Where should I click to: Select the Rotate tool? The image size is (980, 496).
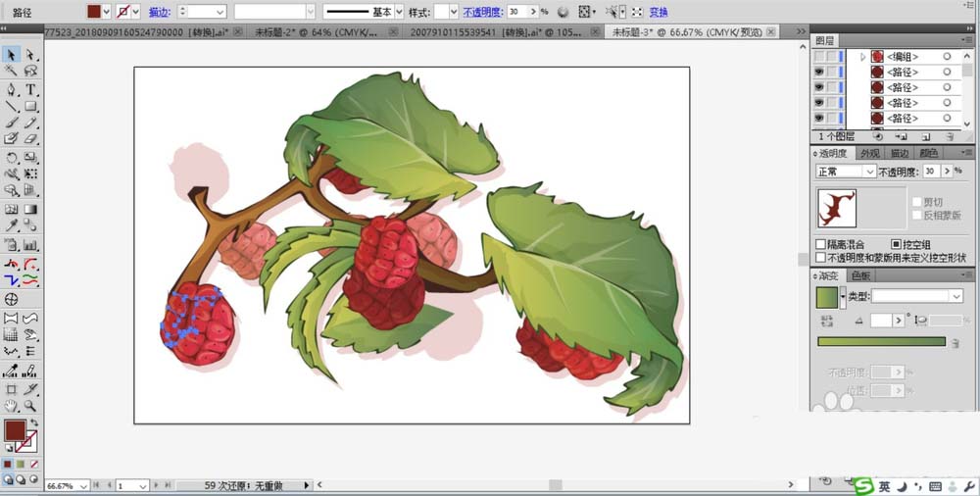[11, 158]
